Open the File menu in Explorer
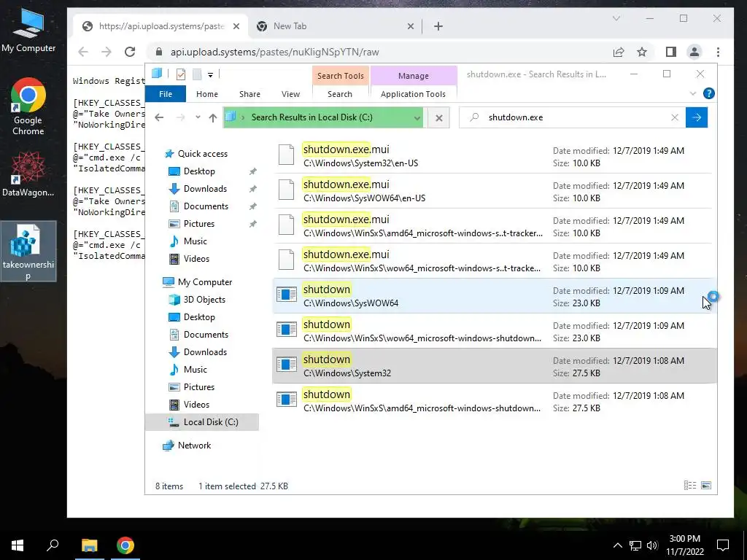The height and width of the screenshot is (560, 747). [x=166, y=94]
